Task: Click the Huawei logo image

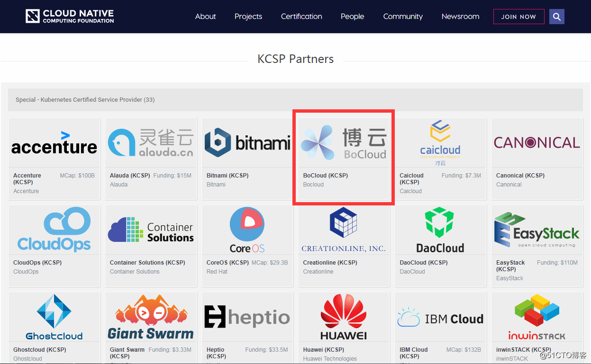Action: click(344, 317)
